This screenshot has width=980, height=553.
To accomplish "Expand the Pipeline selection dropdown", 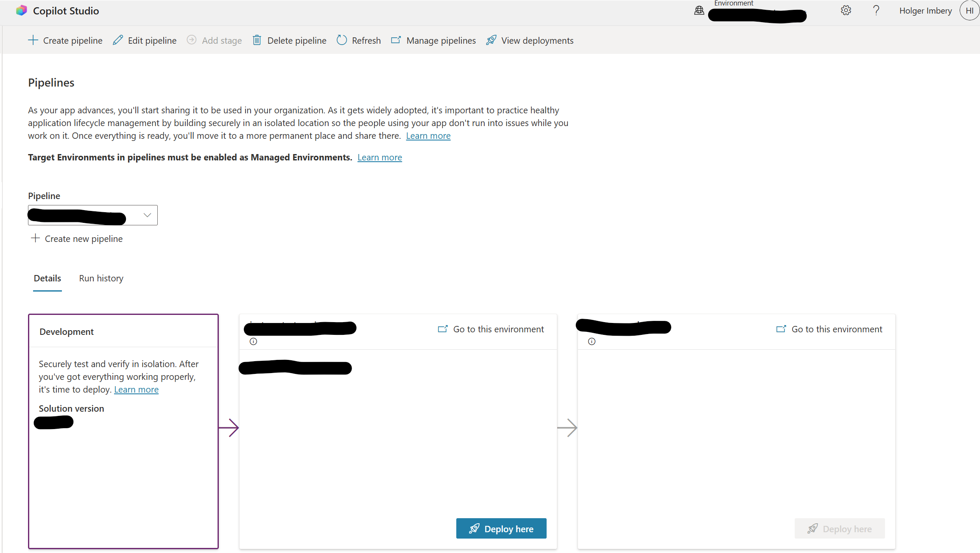I will [147, 215].
